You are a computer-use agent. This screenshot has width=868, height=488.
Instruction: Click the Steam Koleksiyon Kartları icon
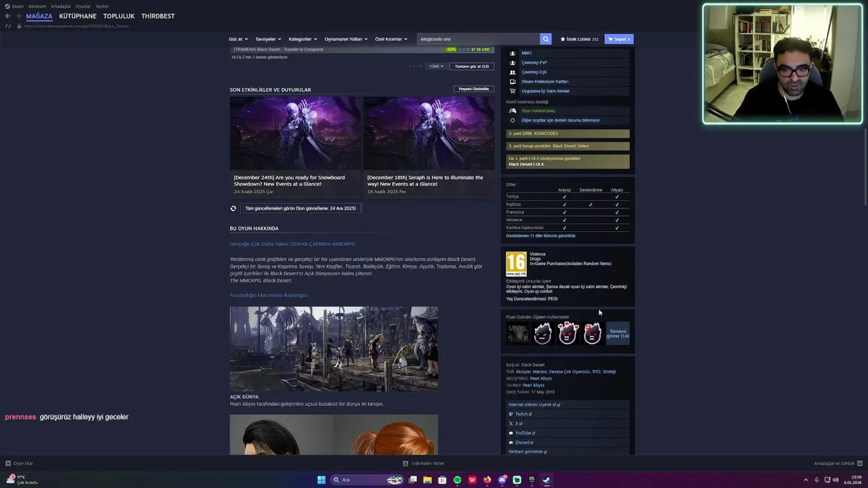513,81
